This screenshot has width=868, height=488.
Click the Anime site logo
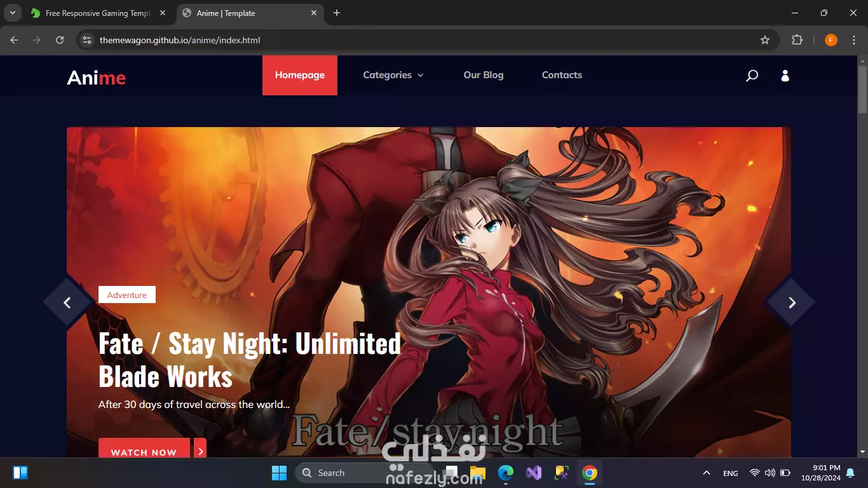(96, 78)
